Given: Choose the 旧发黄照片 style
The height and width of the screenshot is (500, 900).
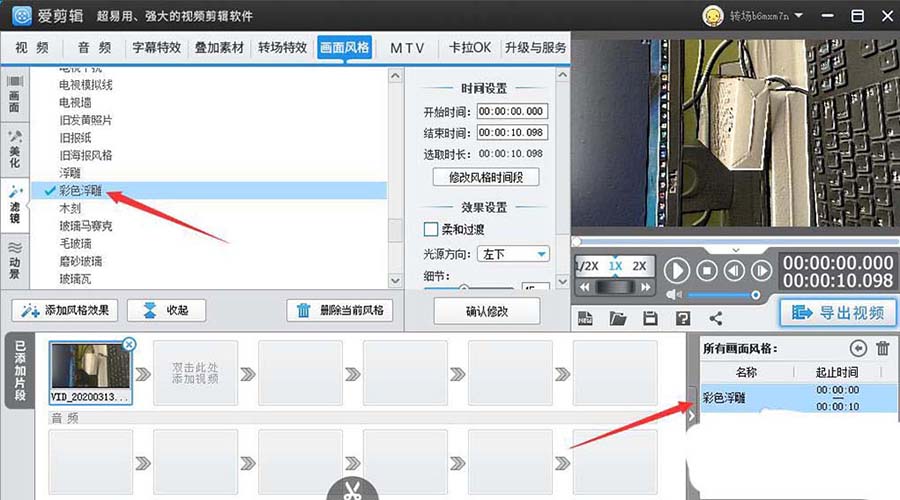Looking at the screenshot, I should pos(86,120).
